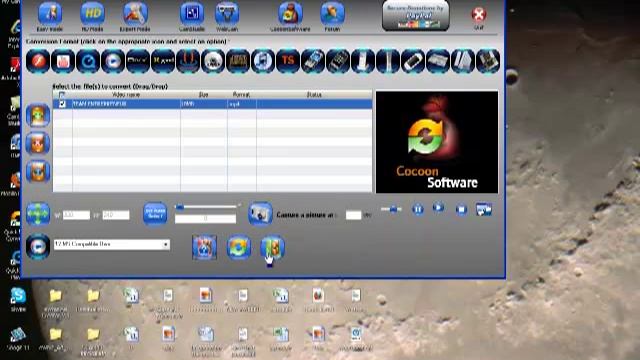Screen dimensions: 640x360
Task: Open the Vegas 11 desktop shortcut
Action: tap(18, 339)
